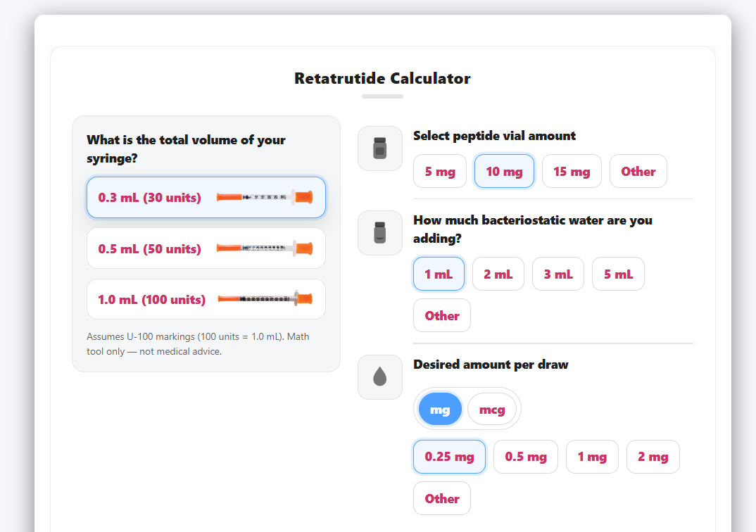The height and width of the screenshot is (532, 756).
Task: Select Other for bacteriostatic water volume
Action: pos(441,315)
